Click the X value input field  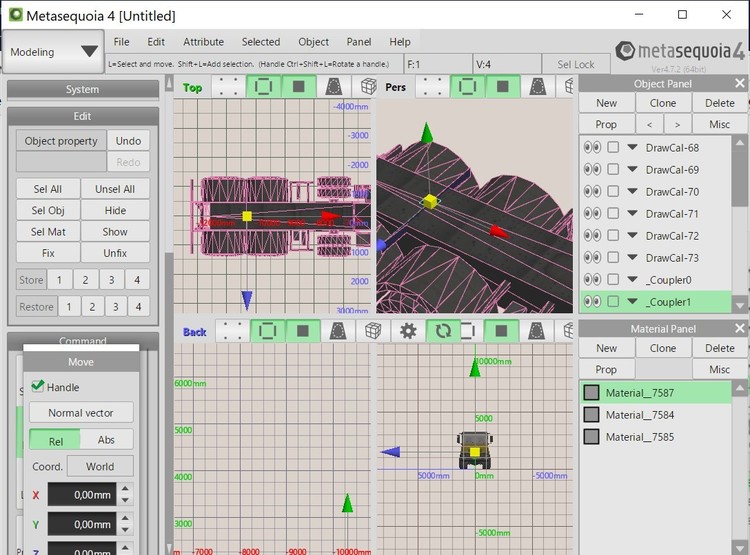(82, 495)
